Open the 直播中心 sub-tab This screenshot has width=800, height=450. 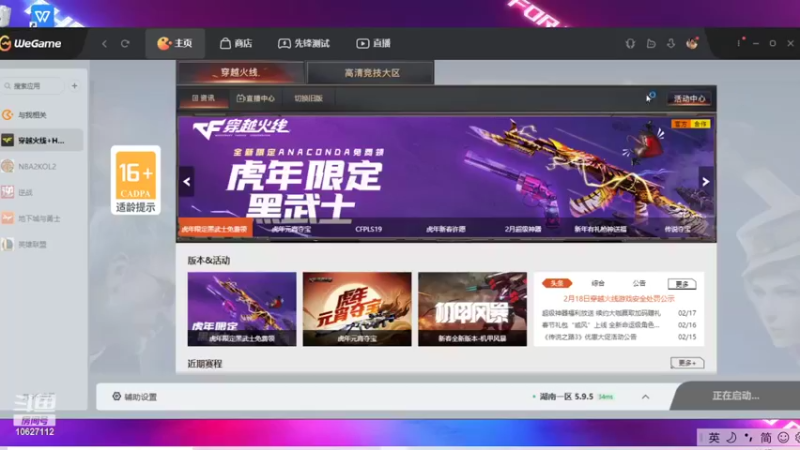256,98
